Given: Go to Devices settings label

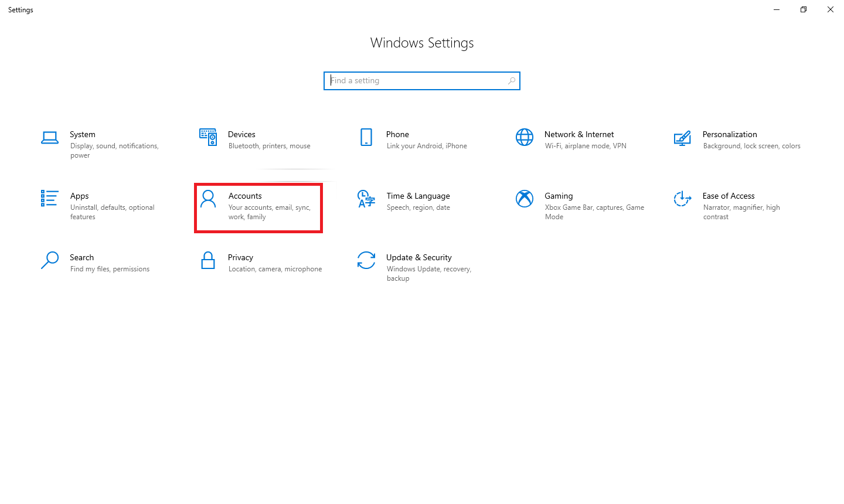Looking at the screenshot, I should [241, 134].
